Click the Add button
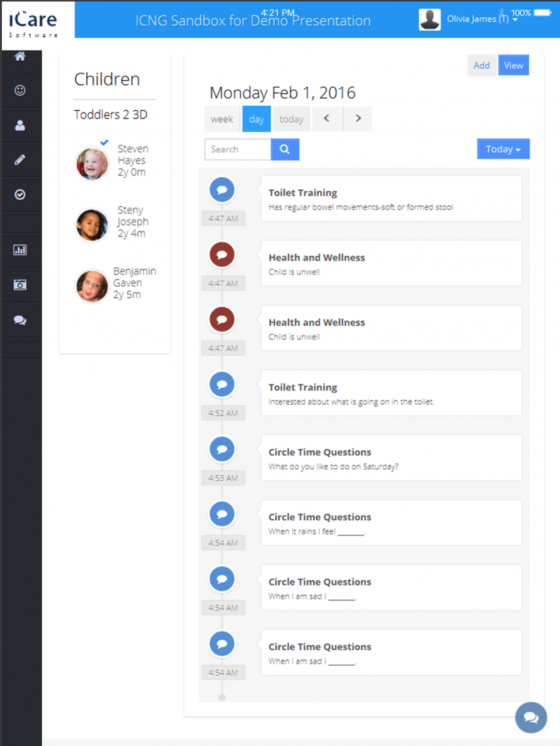This screenshot has width=560, height=746. 481,65
